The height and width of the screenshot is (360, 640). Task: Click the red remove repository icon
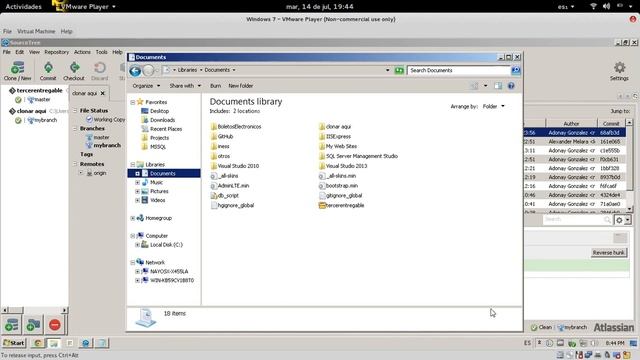click(x=55, y=325)
